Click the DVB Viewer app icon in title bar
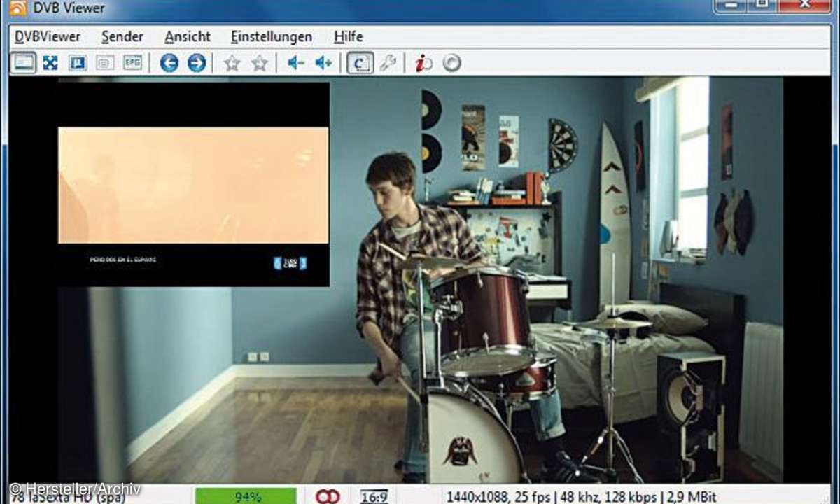 tap(18, 8)
